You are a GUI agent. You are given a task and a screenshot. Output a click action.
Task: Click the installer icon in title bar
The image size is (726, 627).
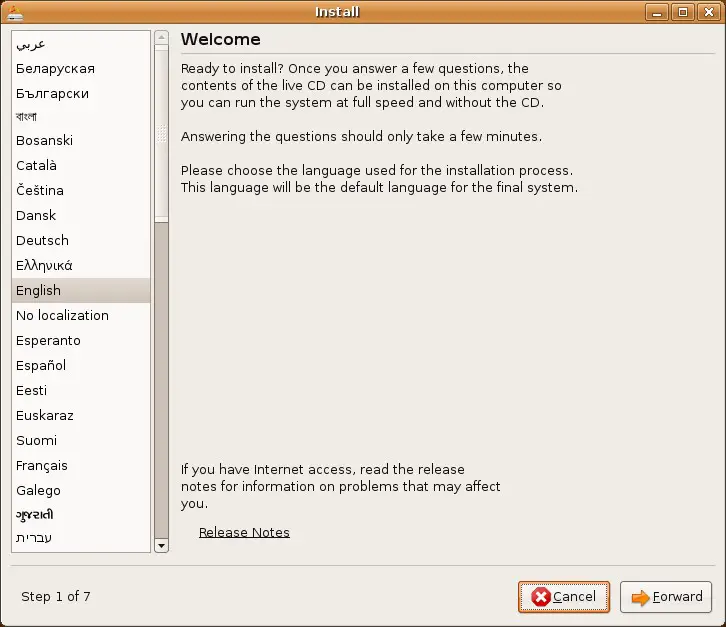coord(15,13)
